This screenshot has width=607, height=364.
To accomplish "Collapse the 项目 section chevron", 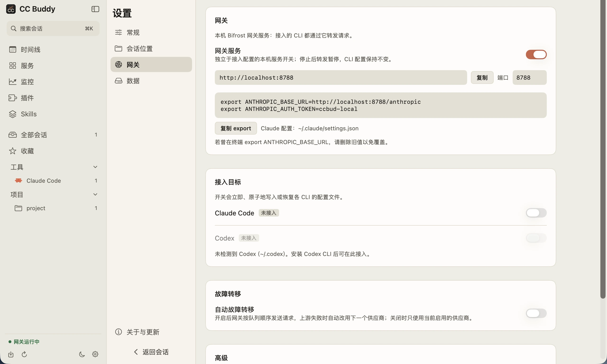I will coord(95,194).
